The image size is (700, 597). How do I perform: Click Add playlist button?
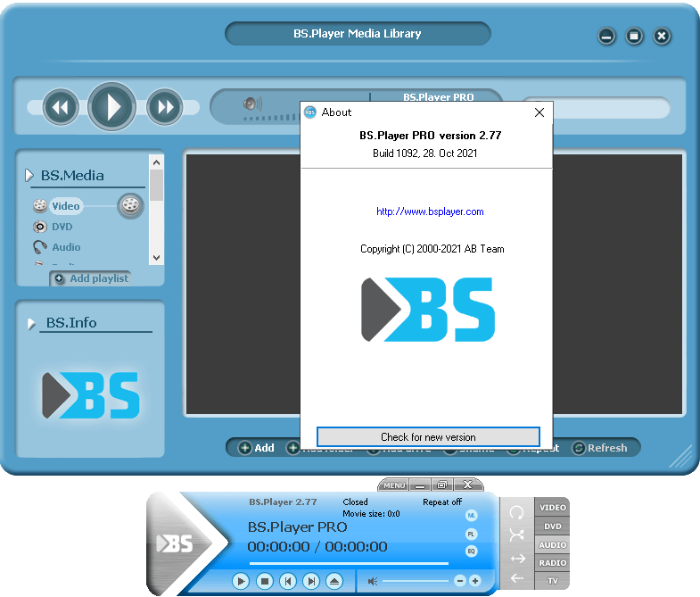pyautogui.click(x=91, y=278)
